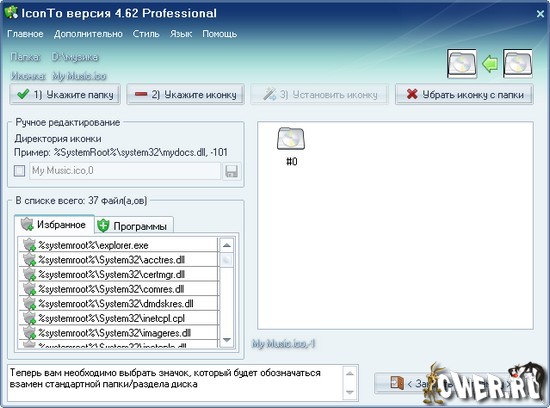Switch to the Программы tab
Viewport: 550px width, 408px height.
pos(134,226)
